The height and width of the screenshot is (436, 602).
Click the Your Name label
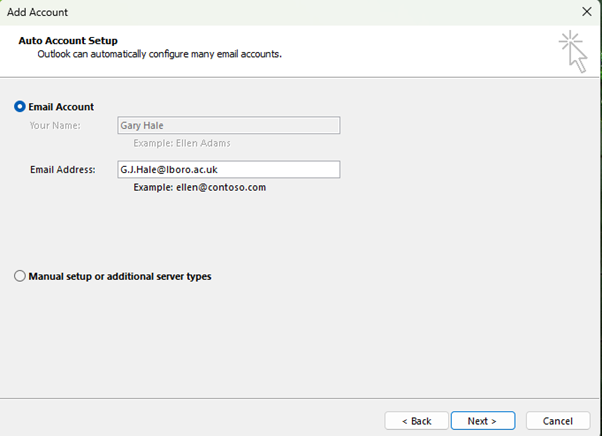click(55, 126)
